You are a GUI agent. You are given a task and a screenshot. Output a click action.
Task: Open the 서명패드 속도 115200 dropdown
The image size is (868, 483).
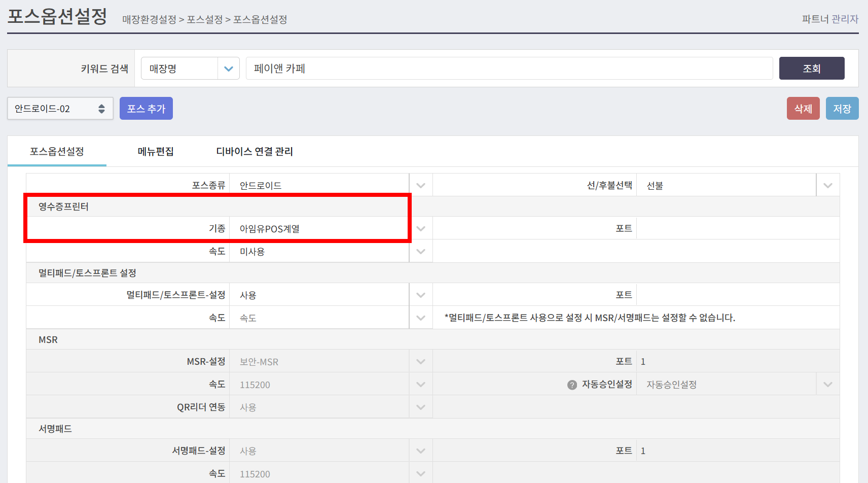(331, 473)
